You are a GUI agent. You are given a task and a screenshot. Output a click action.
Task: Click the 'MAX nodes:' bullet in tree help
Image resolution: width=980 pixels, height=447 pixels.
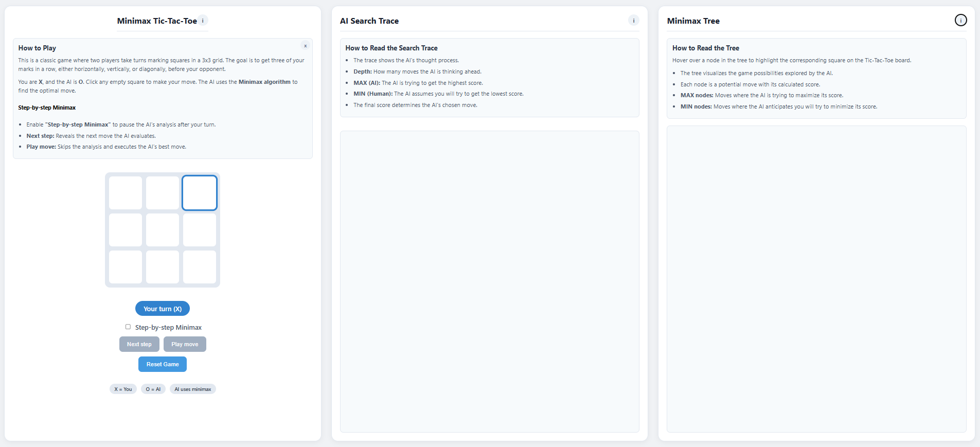(762, 95)
